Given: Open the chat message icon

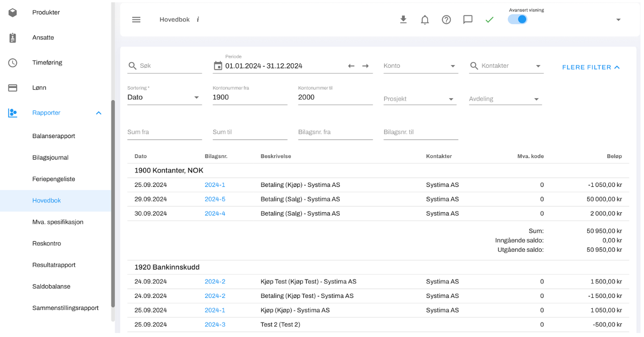Looking at the screenshot, I should (x=468, y=20).
